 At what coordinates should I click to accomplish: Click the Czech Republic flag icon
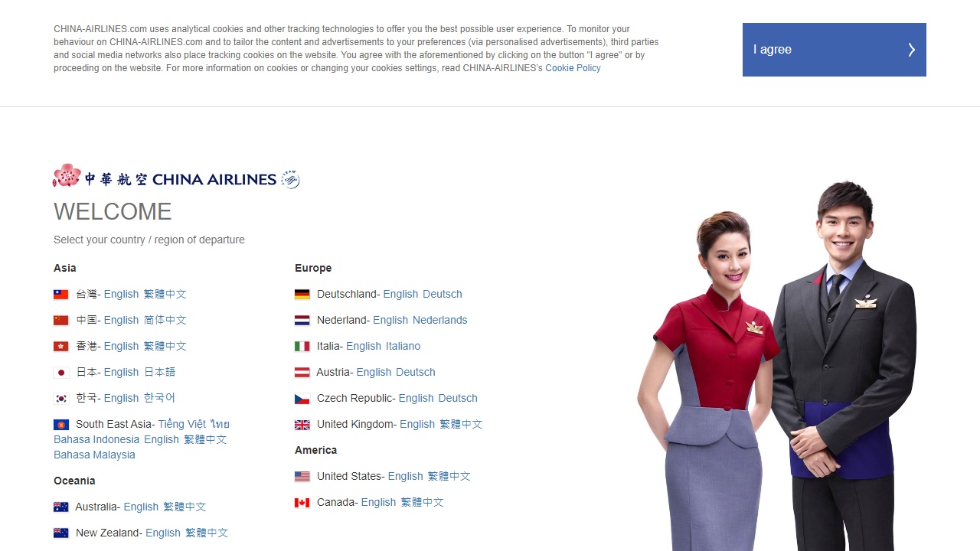[x=302, y=399]
